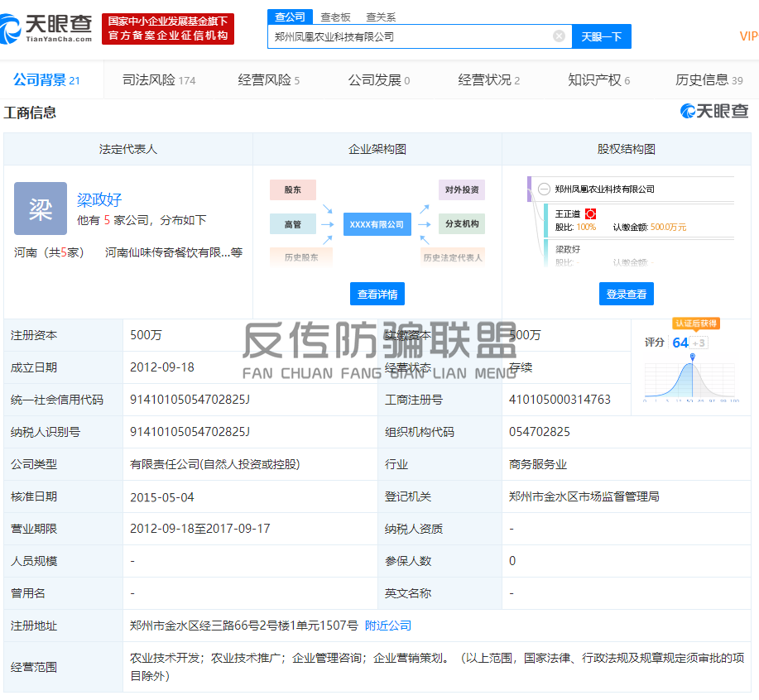
Task: Open the 司法风险 tab
Action: coord(158,80)
